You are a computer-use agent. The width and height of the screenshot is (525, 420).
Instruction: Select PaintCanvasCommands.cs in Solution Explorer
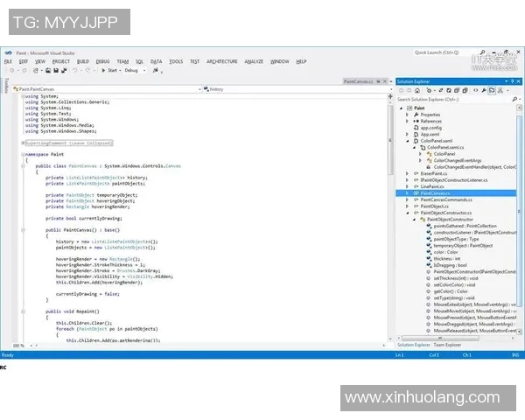[446, 199]
